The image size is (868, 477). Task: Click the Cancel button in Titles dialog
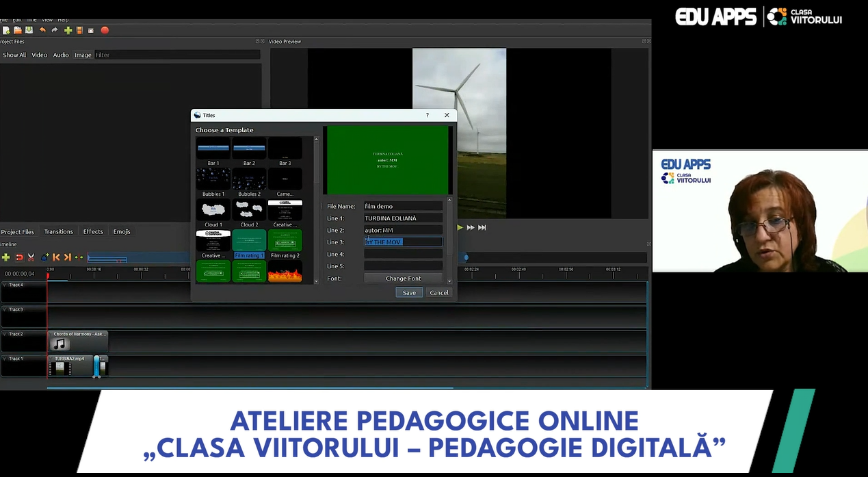point(439,292)
